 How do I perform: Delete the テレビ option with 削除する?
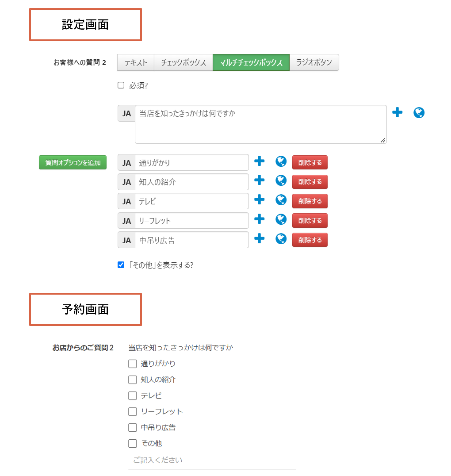click(310, 201)
